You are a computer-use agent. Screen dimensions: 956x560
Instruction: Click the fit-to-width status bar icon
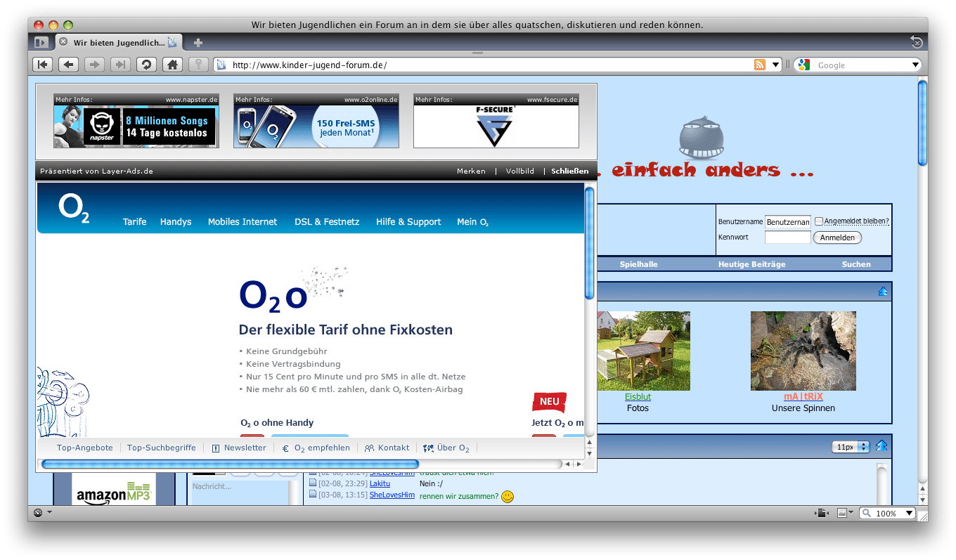(820, 513)
